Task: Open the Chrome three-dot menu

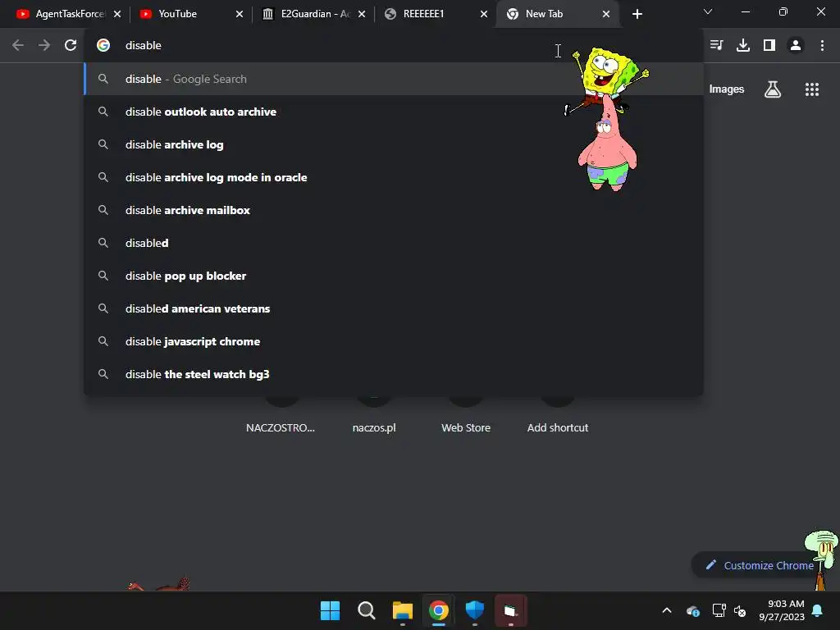Action: click(x=822, y=46)
